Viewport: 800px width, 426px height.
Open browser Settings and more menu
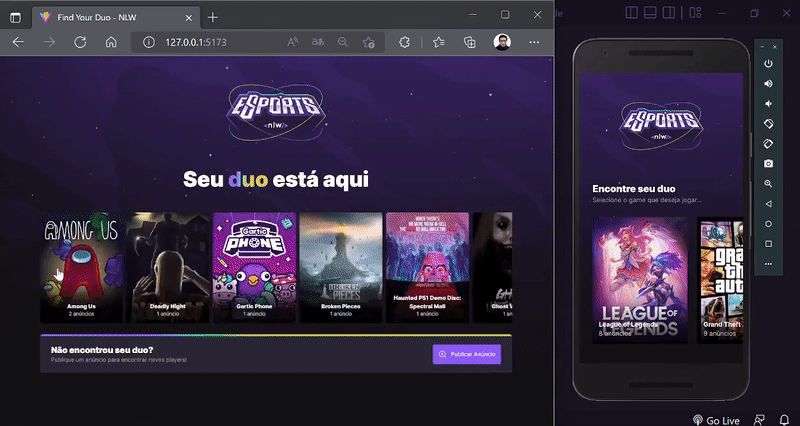(534, 42)
